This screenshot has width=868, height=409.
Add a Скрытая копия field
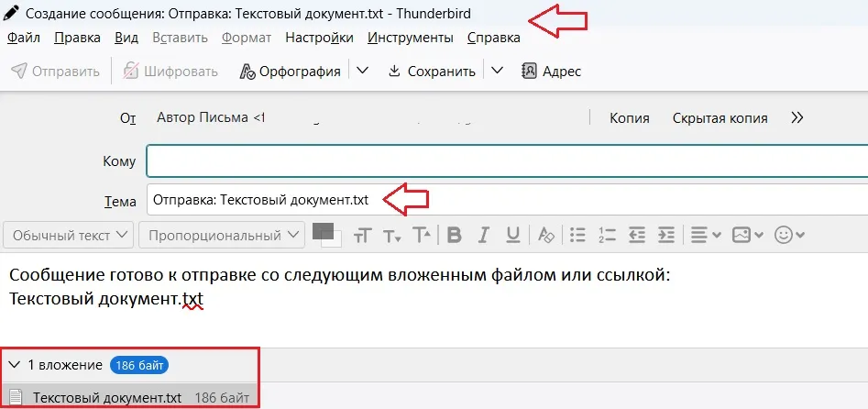[720, 118]
